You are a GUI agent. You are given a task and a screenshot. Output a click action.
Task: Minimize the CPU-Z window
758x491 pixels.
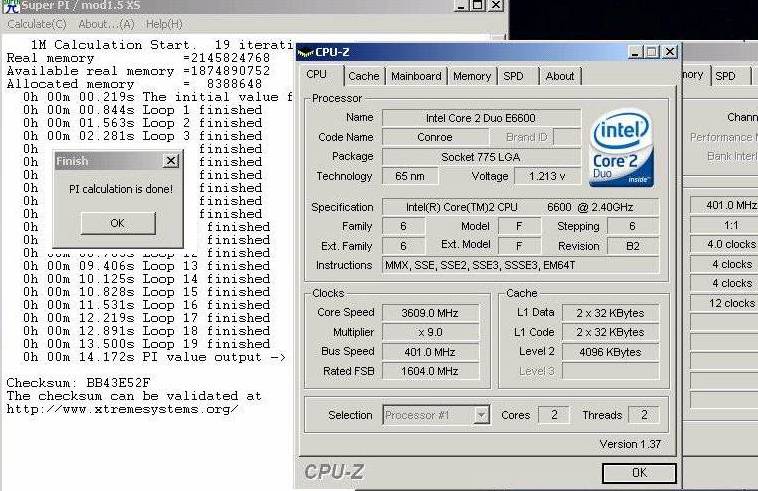(x=636, y=51)
